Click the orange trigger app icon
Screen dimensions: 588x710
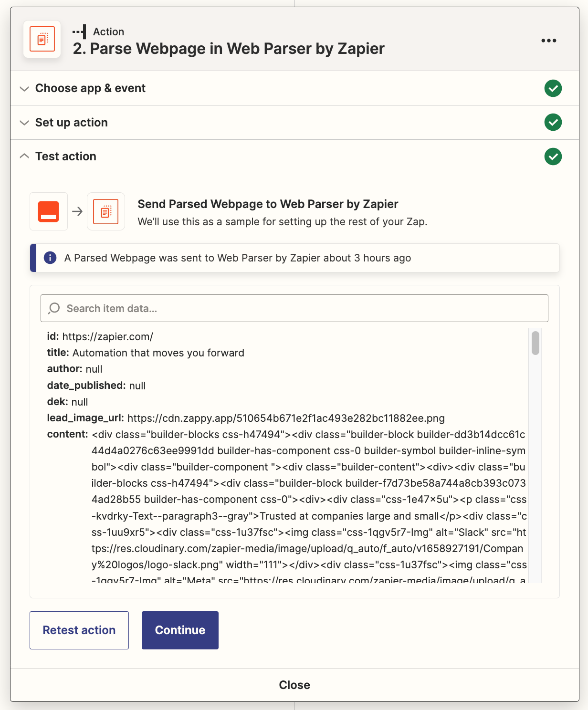click(x=49, y=211)
